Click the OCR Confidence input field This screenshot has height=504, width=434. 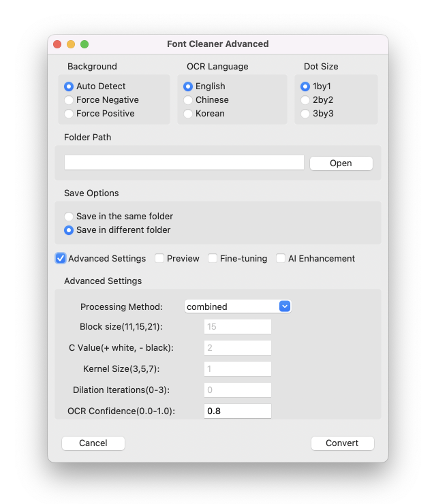pos(237,411)
